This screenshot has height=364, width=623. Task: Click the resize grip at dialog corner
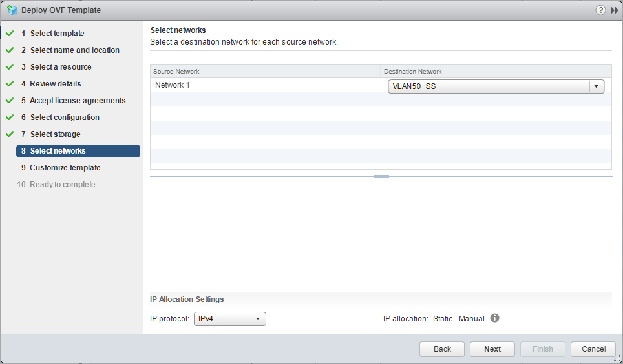pos(617,358)
